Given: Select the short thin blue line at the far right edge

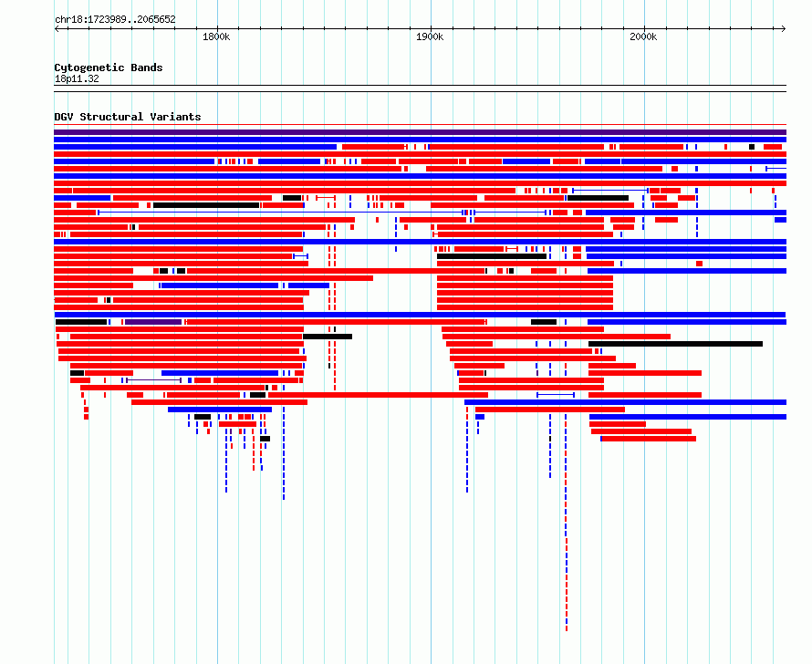Looking at the screenshot, I should pos(776,169).
